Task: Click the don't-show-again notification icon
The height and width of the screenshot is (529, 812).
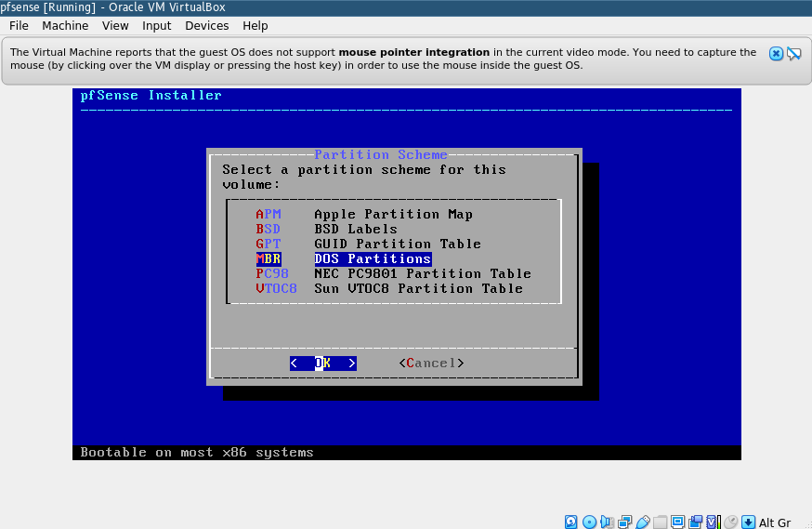Action: pos(793,53)
